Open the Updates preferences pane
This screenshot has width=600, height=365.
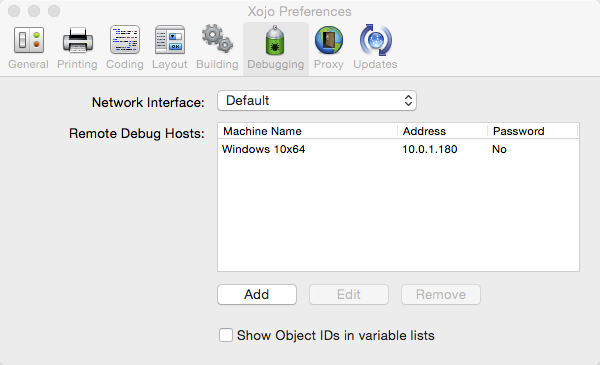pos(375,48)
